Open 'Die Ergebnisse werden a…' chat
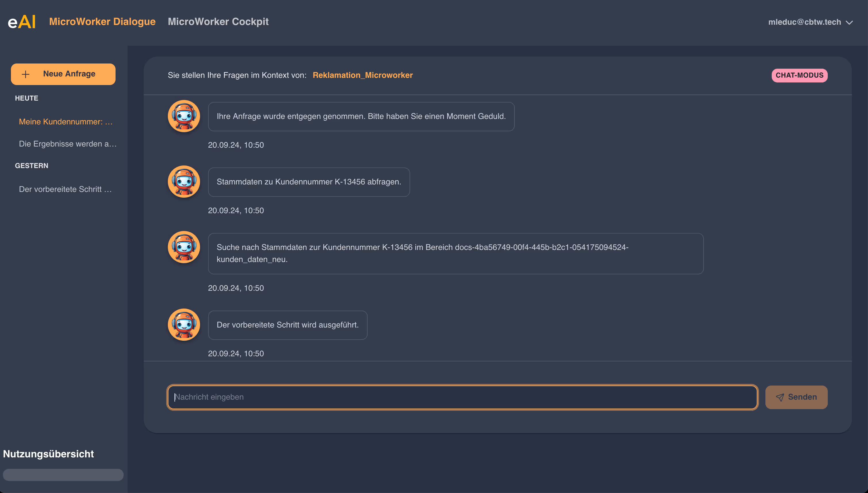Image resolution: width=868 pixels, height=493 pixels. point(67,144)
